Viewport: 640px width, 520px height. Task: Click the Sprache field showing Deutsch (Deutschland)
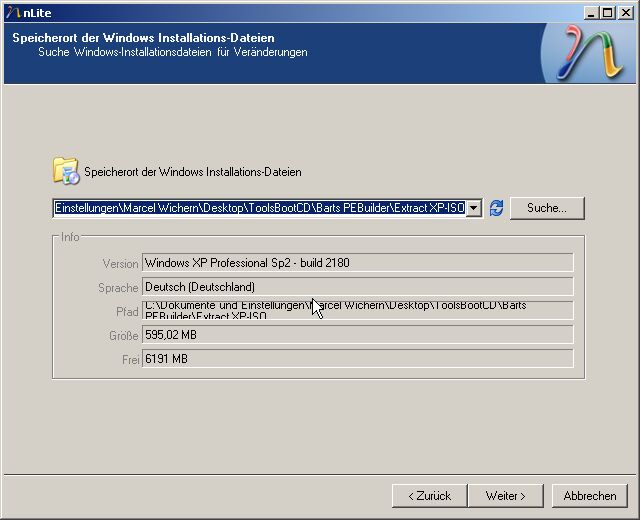pos(358,287)
